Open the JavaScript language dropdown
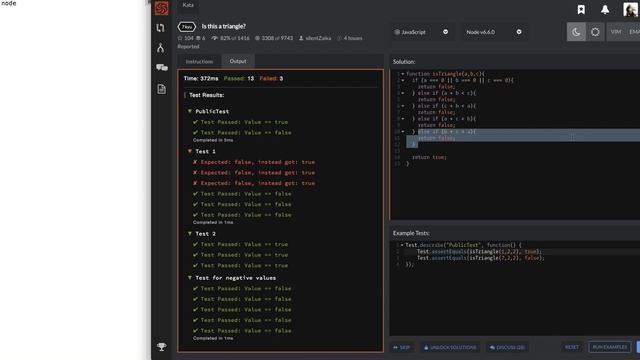The height and width of the screenshot is (360, 640). [x=421, y=32]
